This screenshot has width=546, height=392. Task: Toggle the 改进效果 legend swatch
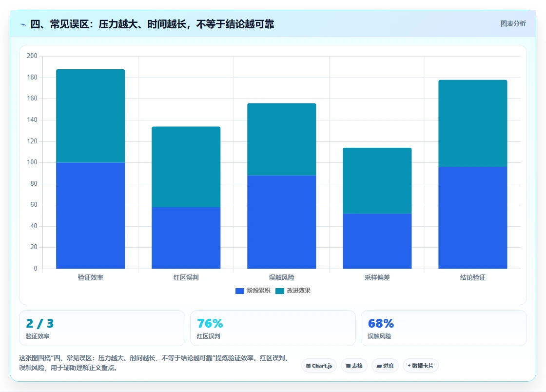[280, 291]
